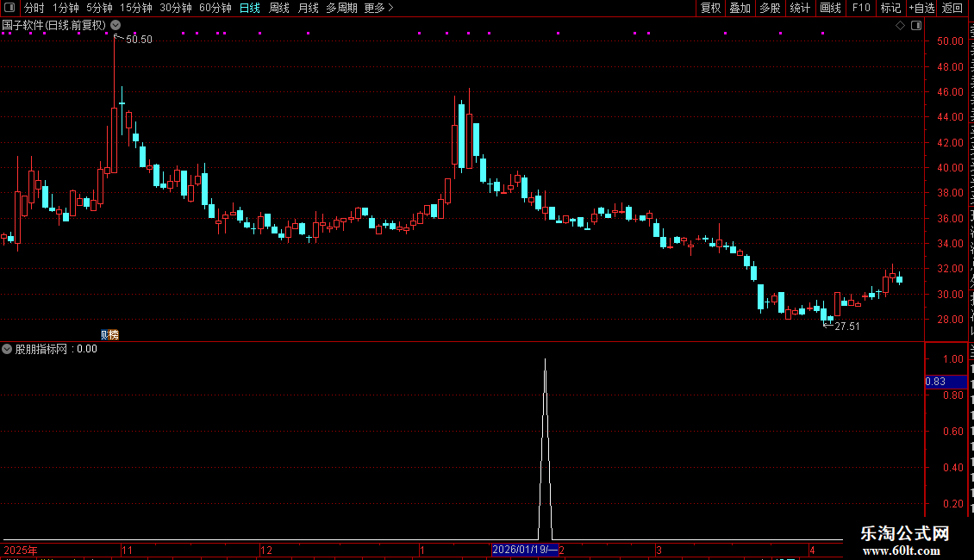The width and height of the screenshot is (974, 560).
Task: Toggle the side panel icon in chart corner
Action: point(916,26)
